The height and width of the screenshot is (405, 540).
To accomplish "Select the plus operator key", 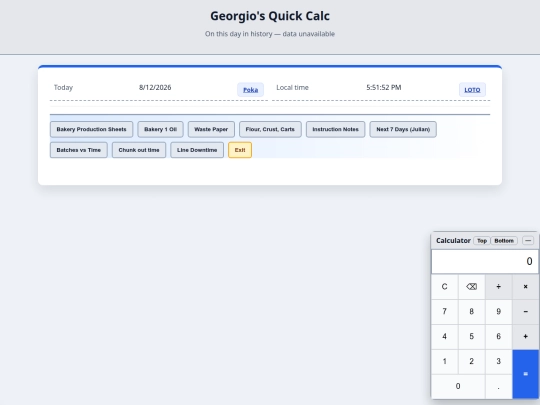I will (525, 336).
